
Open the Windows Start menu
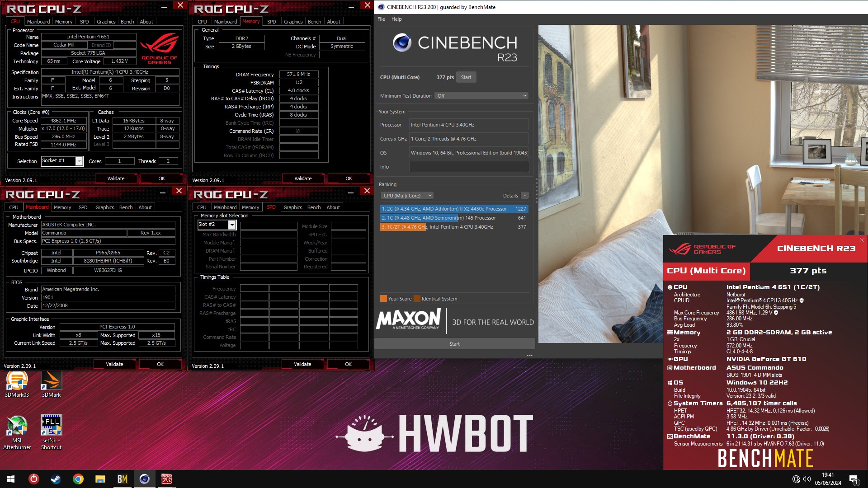(11, 479)
